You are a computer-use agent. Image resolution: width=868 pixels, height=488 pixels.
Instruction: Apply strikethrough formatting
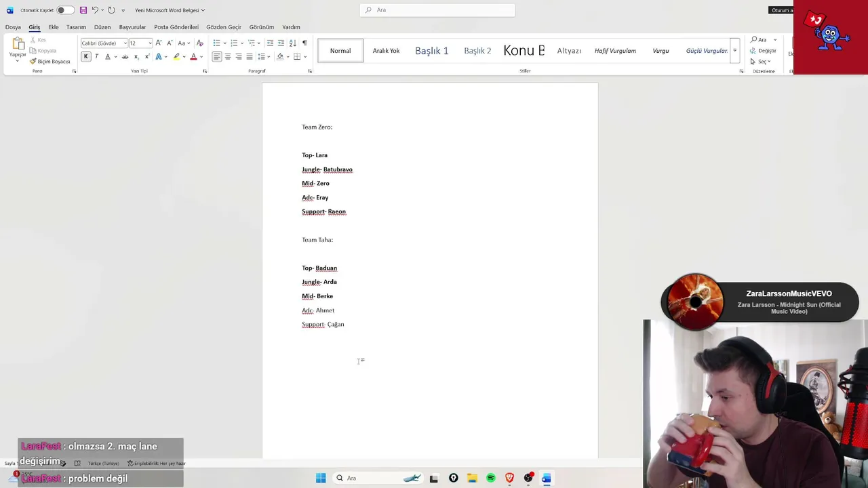125,57
